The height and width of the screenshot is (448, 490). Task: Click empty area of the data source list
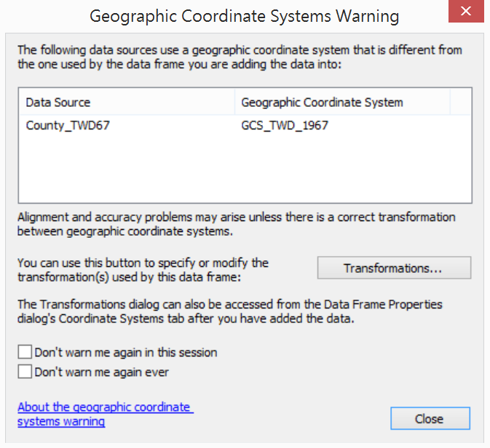tap(245, 169)
